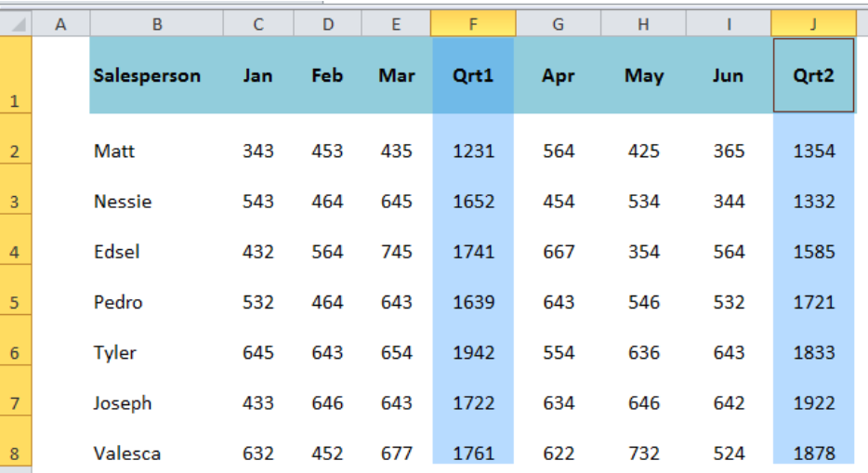
Task: Select row 4 header
Action: (16, 240)
